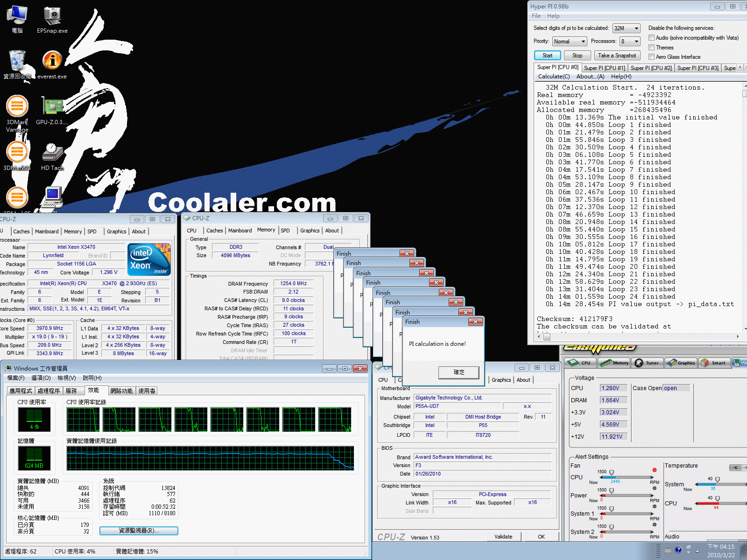Confirm the PI calculation dialog with 確定
Screen dimensions: 747x560
coord(458,372)
